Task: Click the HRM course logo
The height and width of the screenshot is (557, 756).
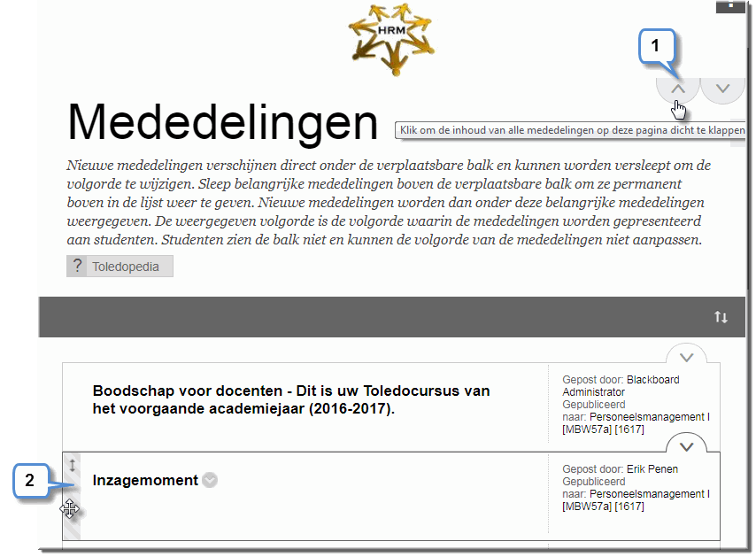Action: tap(391, 40)
